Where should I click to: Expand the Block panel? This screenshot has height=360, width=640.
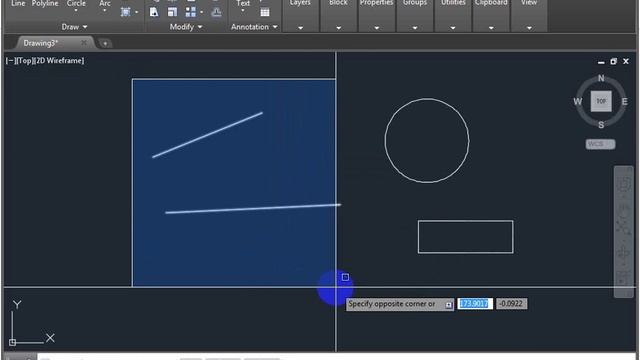[338, 28]
